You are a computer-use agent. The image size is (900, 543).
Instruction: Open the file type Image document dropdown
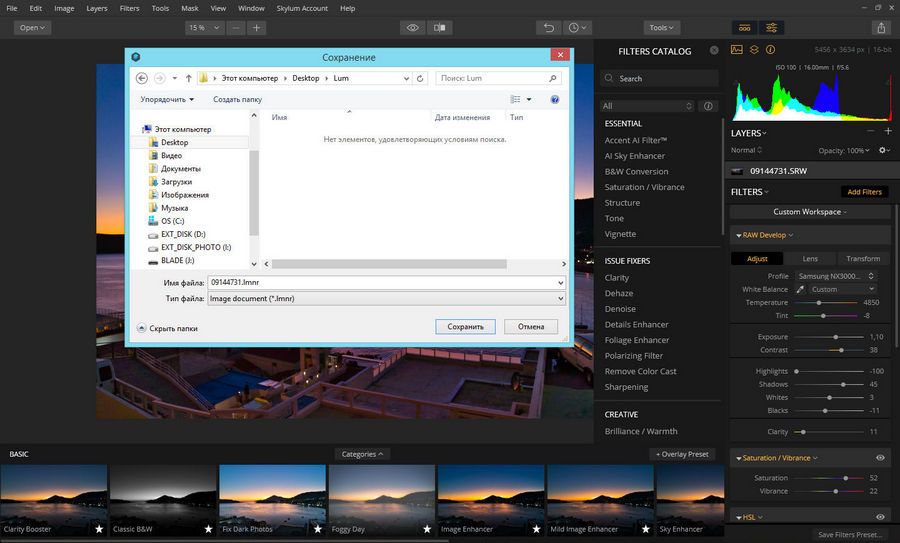[386, 298]
